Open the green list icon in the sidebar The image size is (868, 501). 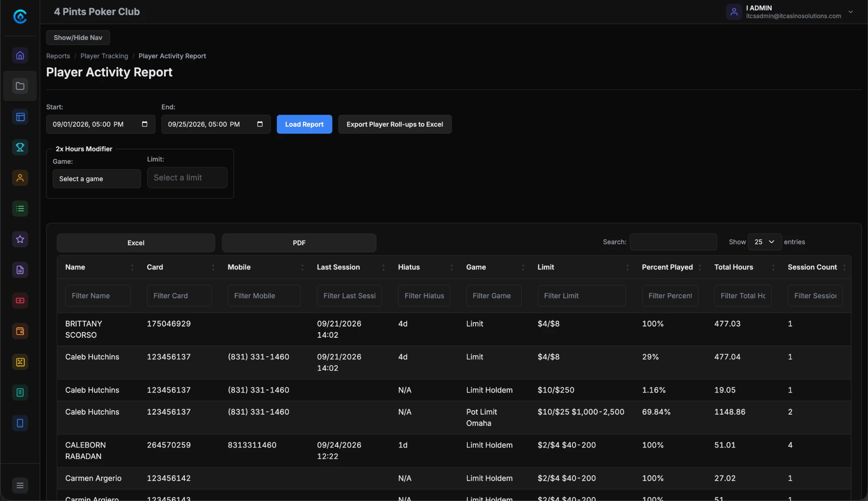tap(20, 209)
